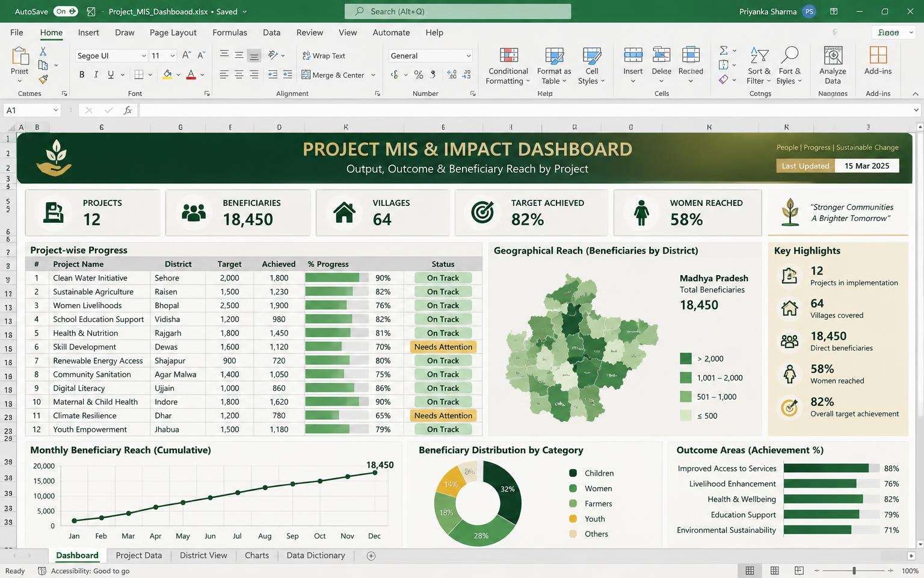Click Merge & Center button
The height and width of the screenshot is (578, 924).
pos(333,75)
